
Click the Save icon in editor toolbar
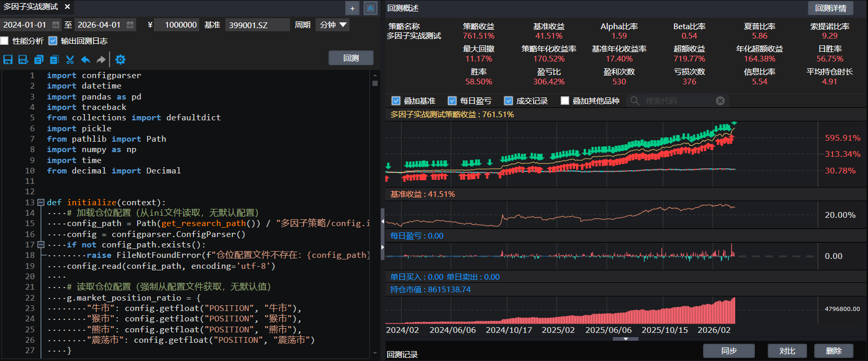8,59
